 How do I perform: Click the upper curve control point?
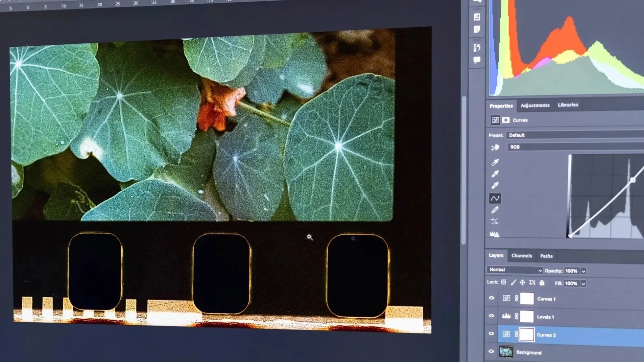(632, 180)
